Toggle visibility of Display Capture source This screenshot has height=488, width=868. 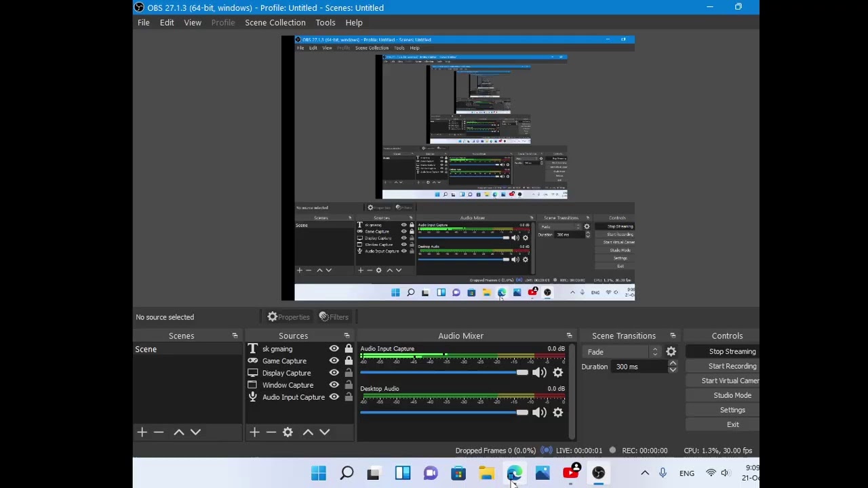(334, 373)
